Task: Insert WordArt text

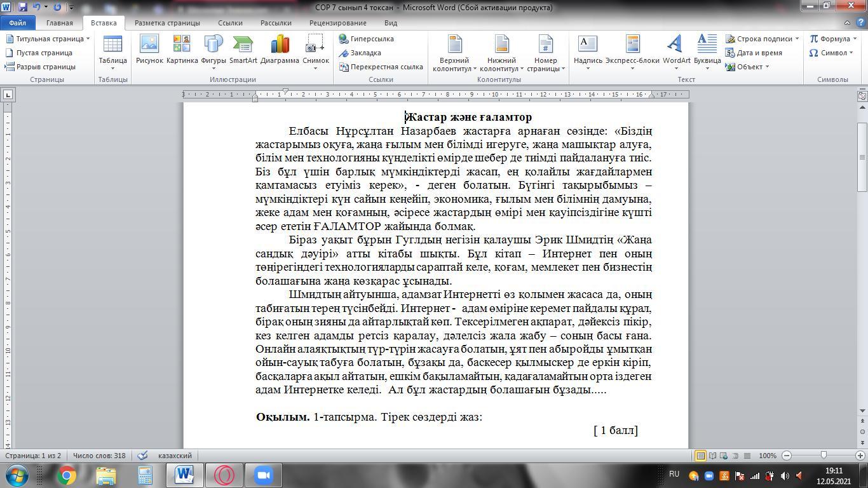Action: pos(676,51)
